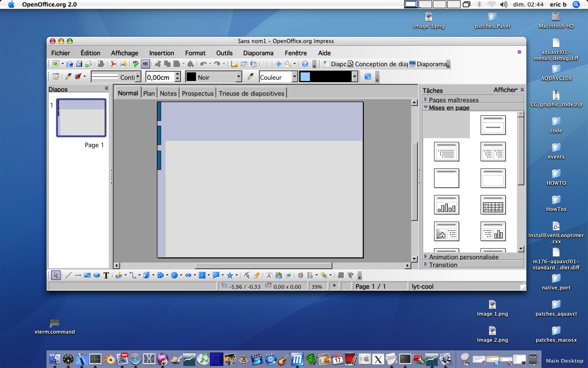Screen dimensions: 588x368
Task: Open Spotlight search in macOS menu bar
Action: [x=576, y=4]
